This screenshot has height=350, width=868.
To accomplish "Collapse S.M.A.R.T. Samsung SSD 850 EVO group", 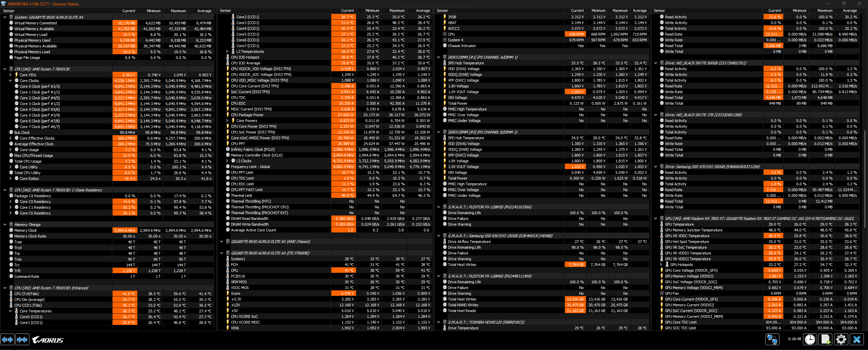I will point(438,236).
